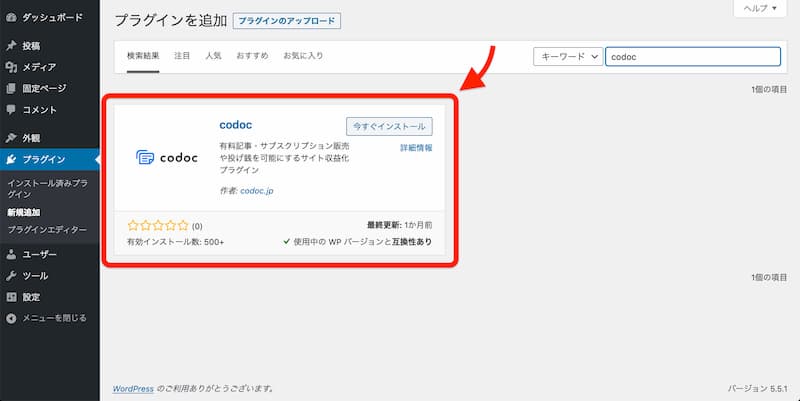Image resolution: width=800 pixels, height=401 pixels.
Task: Click the pushpin icon beside 投稿
Action: tap(11, 46)
